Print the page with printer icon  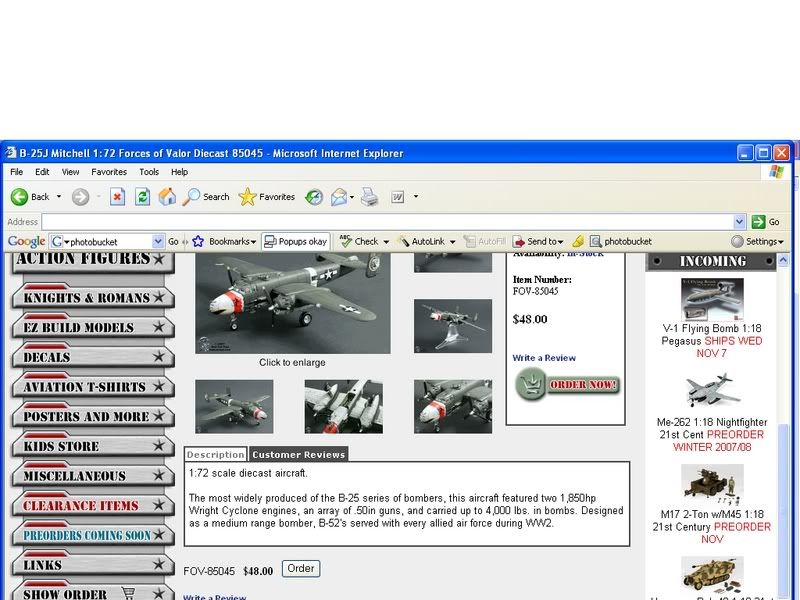coord(369,197)
